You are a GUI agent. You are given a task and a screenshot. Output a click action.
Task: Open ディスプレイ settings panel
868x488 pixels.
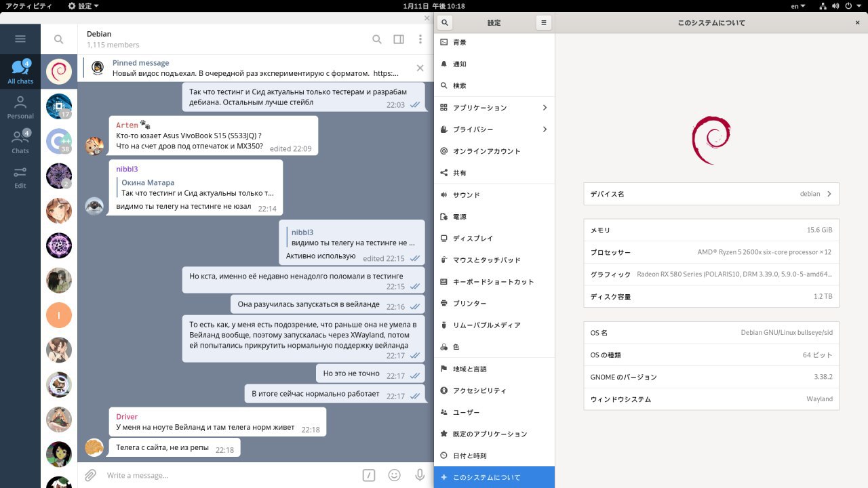click(494, 238)
